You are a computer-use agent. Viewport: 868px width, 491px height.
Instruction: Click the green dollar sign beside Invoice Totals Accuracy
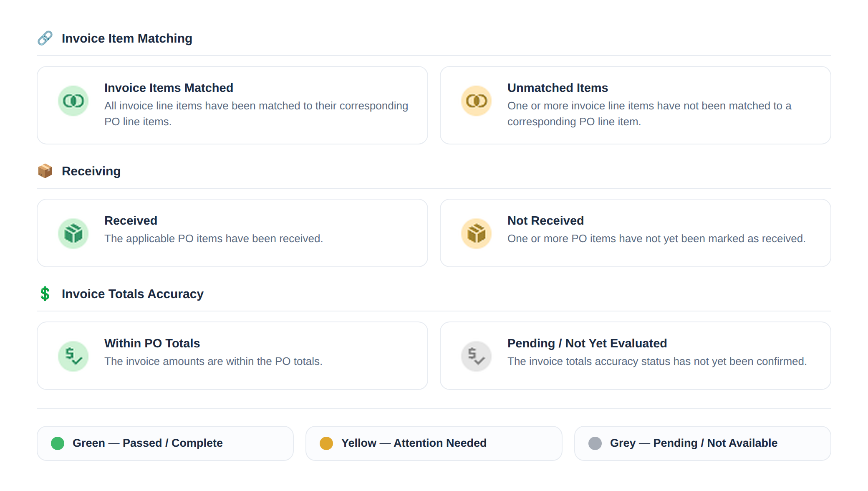click(45, 294)
